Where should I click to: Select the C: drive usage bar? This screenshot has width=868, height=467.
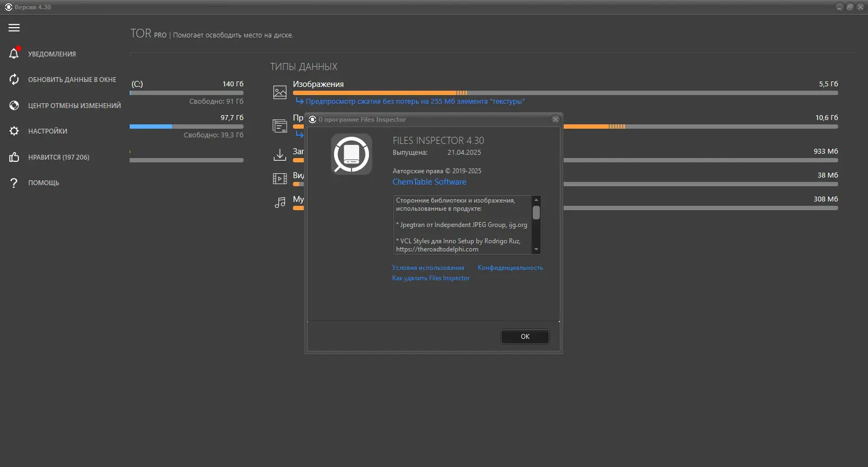coord(187,93)
